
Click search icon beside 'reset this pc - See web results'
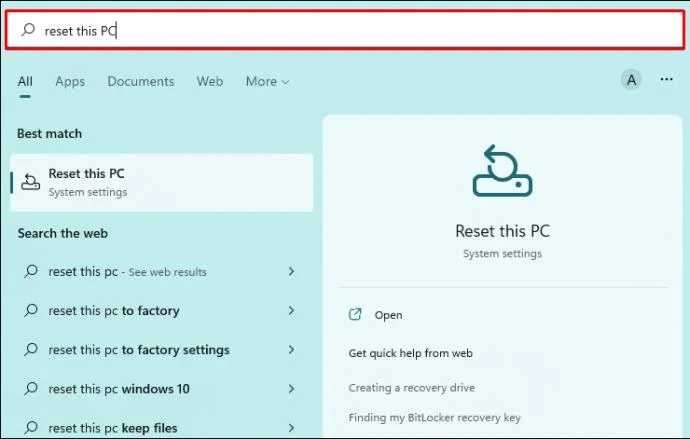31,271
